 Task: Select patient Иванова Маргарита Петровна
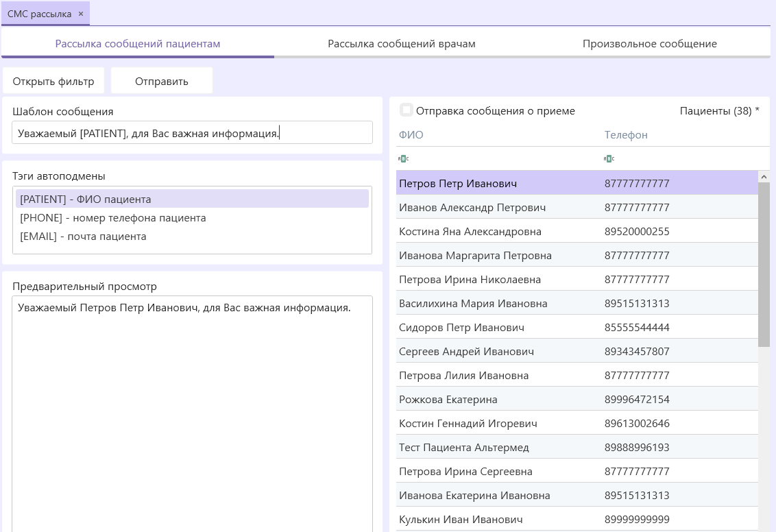click(x=577, y=255)
